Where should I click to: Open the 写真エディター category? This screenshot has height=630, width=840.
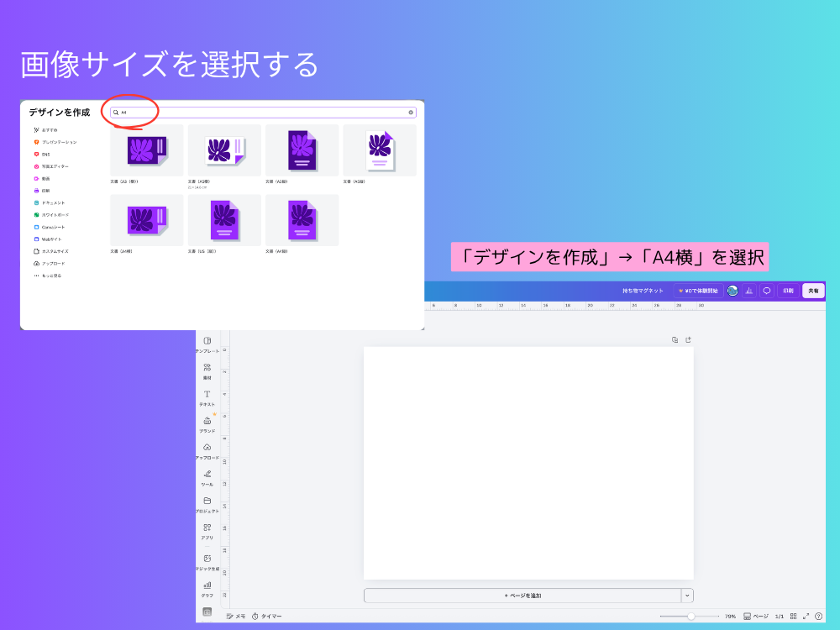tap(51, 166)
